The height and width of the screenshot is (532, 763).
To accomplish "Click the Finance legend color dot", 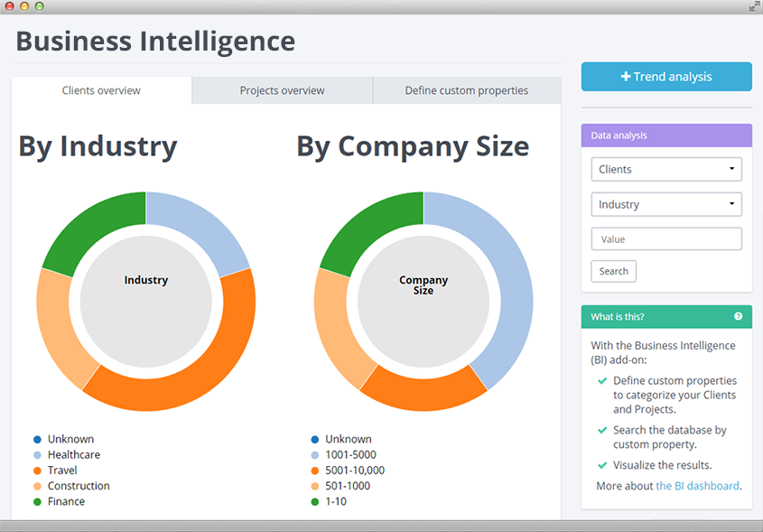I will 36,501.
